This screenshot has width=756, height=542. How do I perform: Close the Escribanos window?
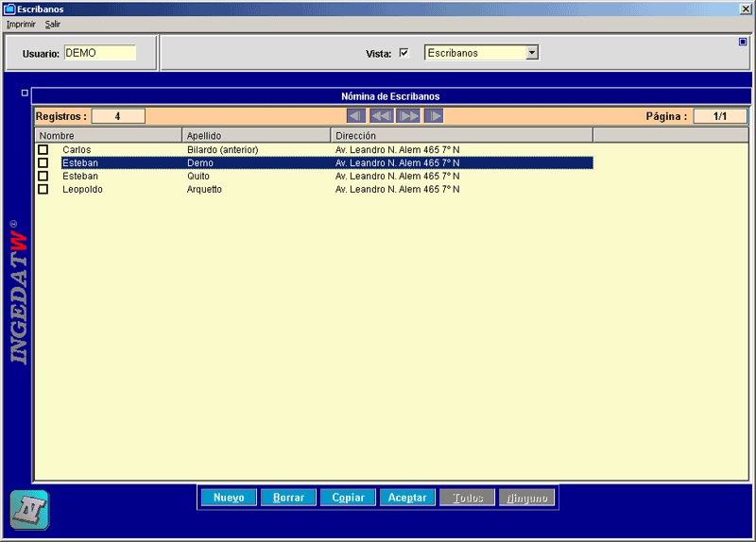click(746, 9)
